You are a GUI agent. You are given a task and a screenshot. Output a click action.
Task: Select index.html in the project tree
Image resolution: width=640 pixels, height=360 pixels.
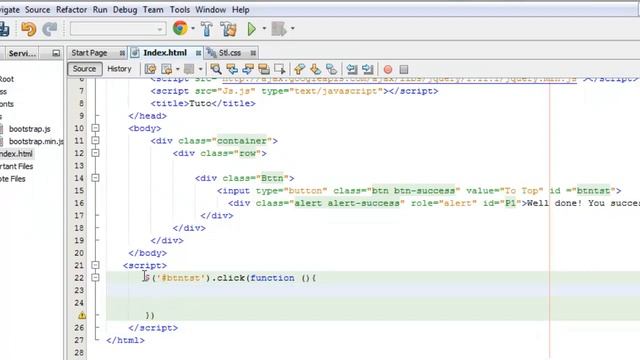click(16, 154)
